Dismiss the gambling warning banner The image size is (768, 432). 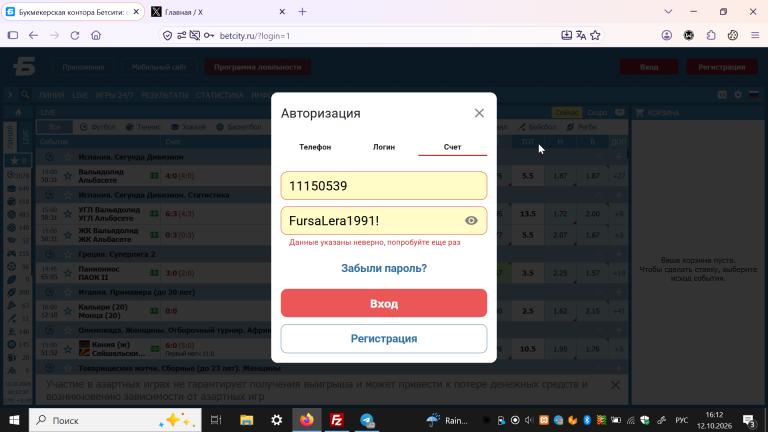pos(616,385)
